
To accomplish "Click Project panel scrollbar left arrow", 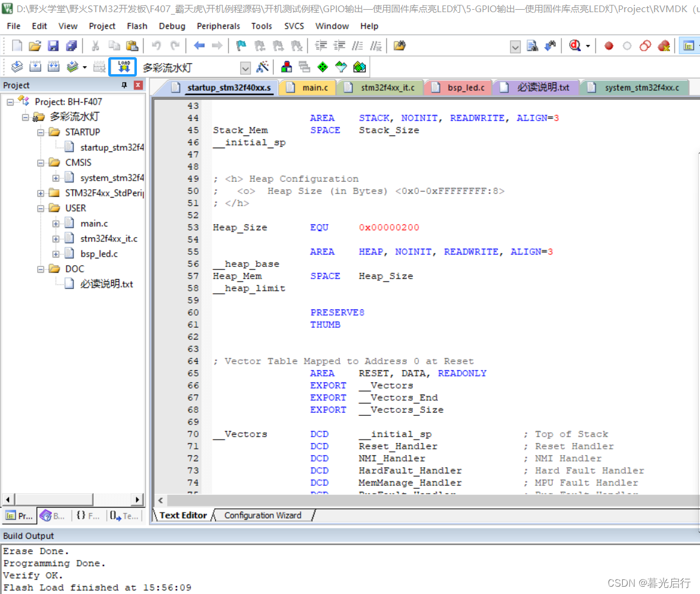I will (7, 499).
